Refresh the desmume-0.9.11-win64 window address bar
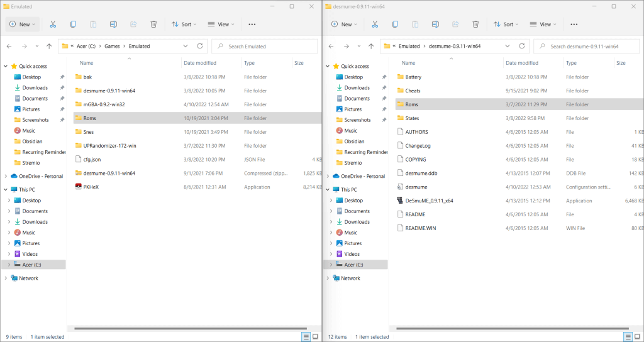This screenshot has height=342, width=644. point(522,47)
